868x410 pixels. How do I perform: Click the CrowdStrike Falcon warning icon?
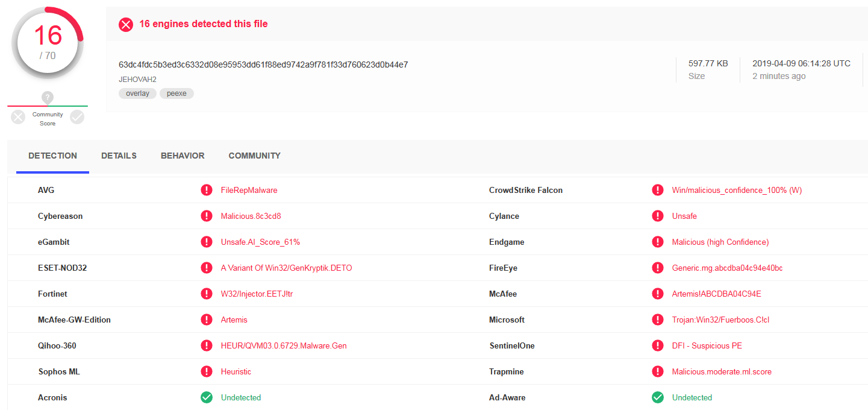tap(658, 190)
